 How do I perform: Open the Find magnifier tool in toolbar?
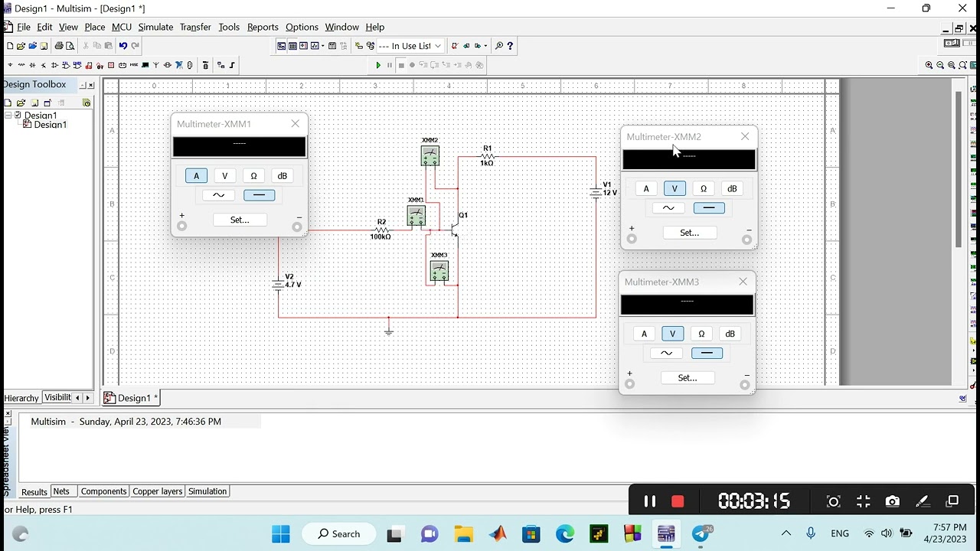click(x=499, y=46)
